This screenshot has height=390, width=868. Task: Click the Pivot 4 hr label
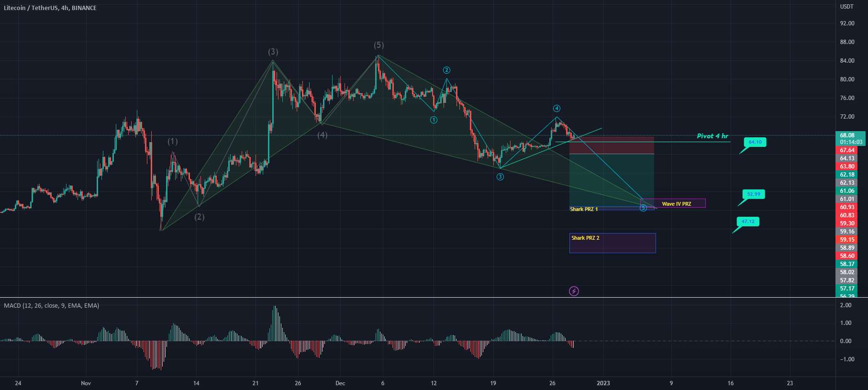[x=712, y=136]
